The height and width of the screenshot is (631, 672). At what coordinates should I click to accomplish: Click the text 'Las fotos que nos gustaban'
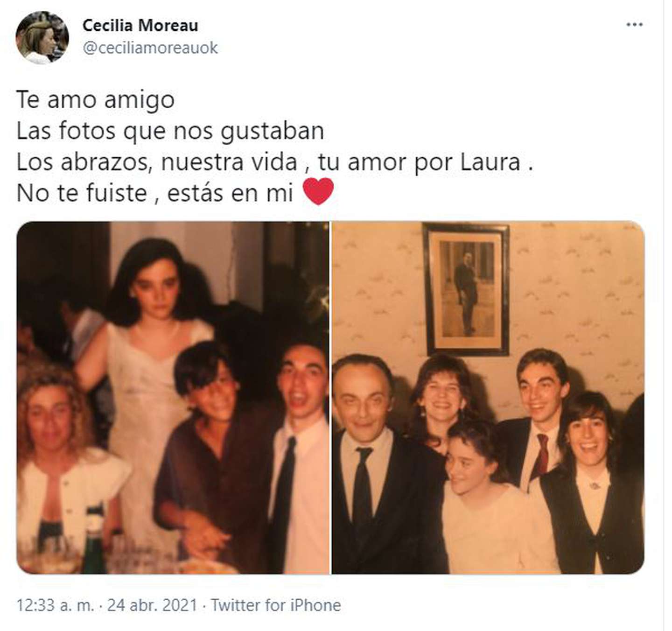tap(170, 131)
